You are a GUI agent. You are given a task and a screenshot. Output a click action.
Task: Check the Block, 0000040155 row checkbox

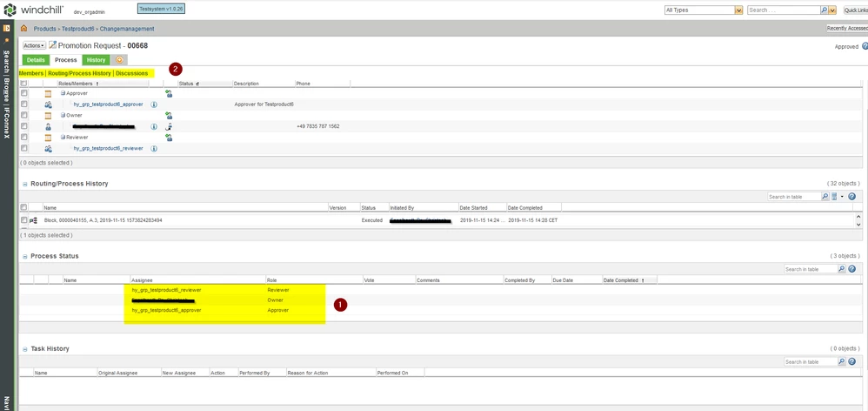point(23,220)
